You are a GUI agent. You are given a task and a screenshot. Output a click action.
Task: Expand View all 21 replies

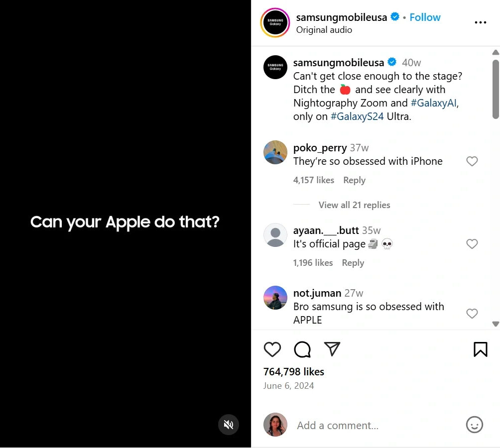(x=354, y=205)
